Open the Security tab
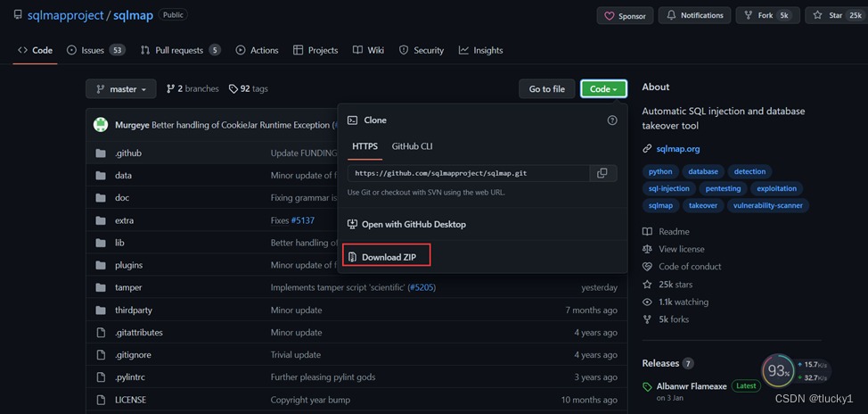Screen dimensions: 868x414 [422, 51]
